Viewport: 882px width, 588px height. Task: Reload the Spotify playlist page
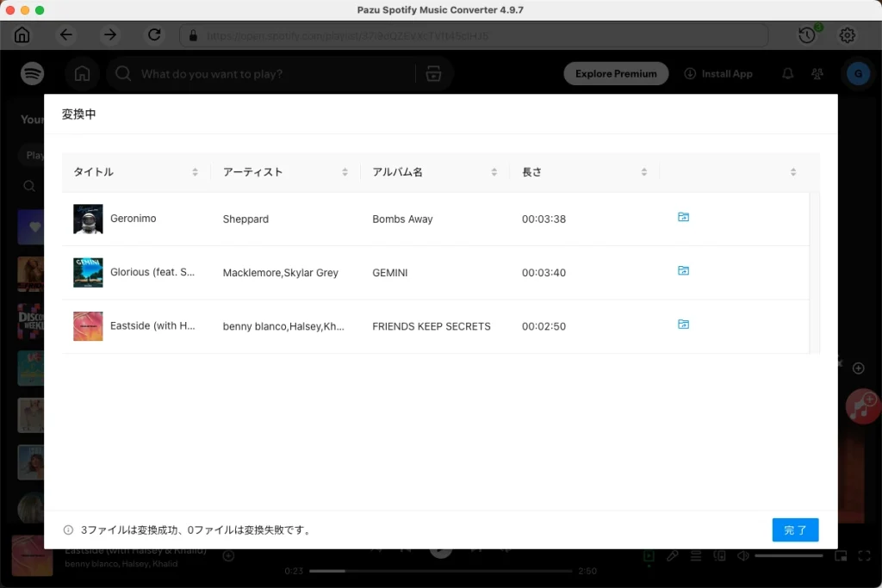154,34
